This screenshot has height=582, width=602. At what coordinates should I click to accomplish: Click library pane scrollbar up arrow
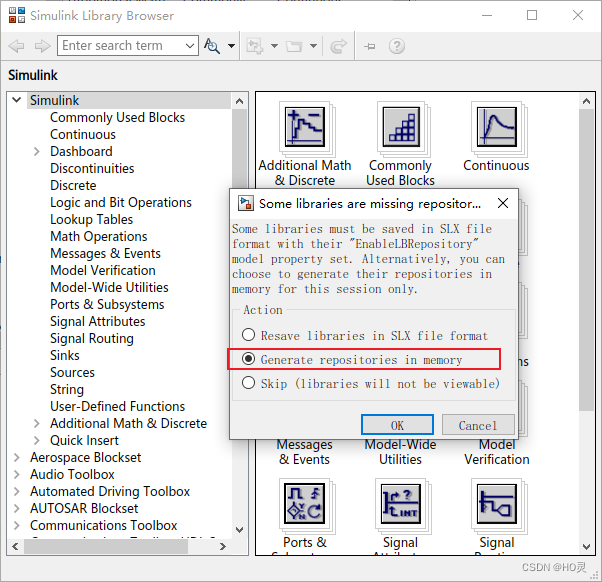587,101
